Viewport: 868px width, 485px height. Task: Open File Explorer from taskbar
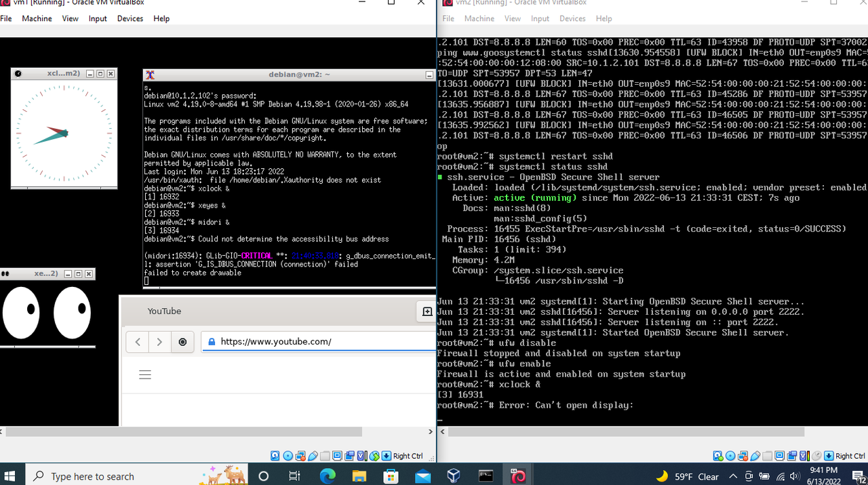coord(359,476)
